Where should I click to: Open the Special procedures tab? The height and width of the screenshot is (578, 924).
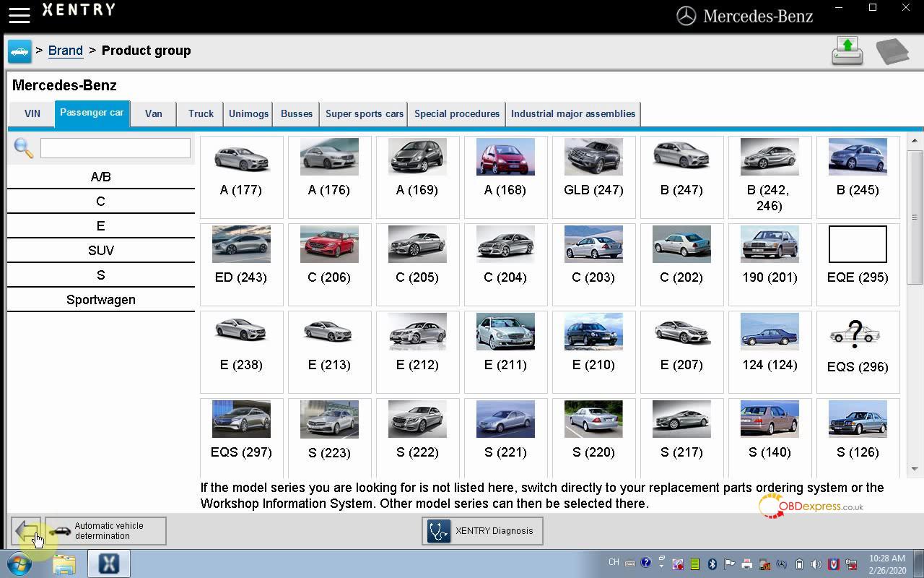pos(457,114)
